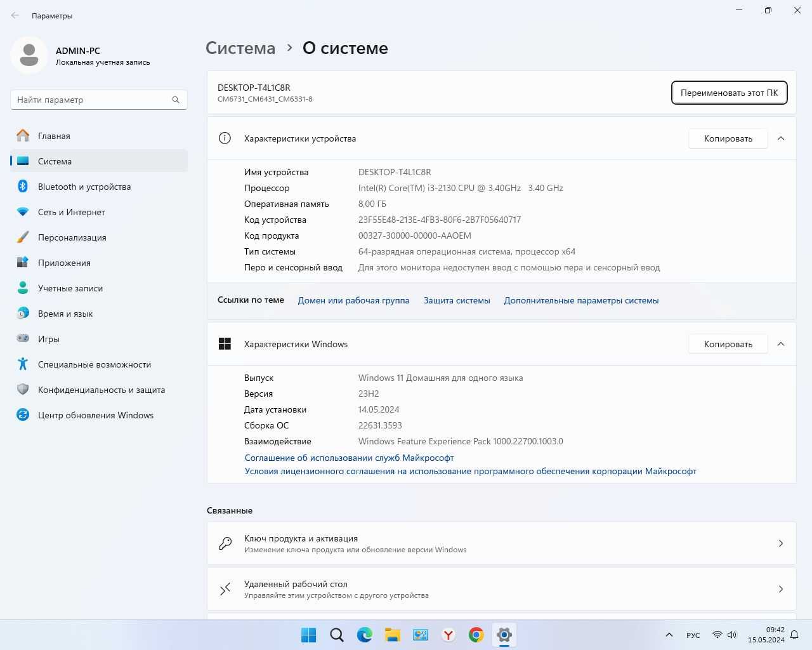
Task: Select the Система monitor icon in sidebar
Action: point(23,161)
